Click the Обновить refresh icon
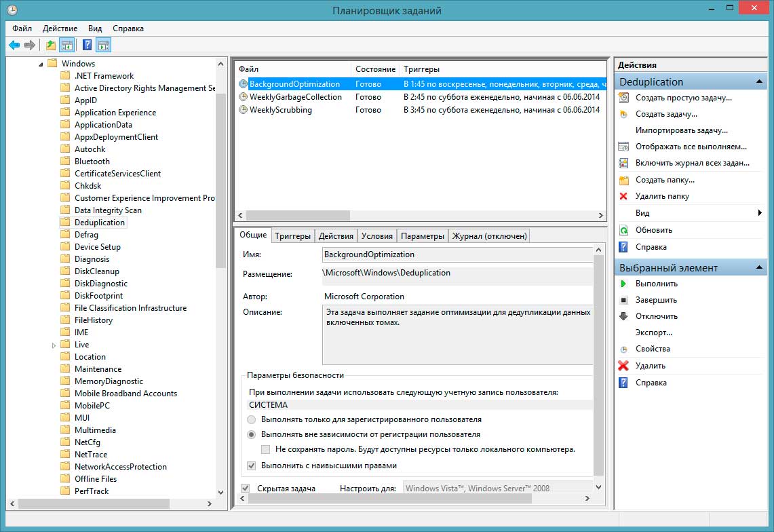Screen dimensions: 774x532 click(x=623, y=230)
